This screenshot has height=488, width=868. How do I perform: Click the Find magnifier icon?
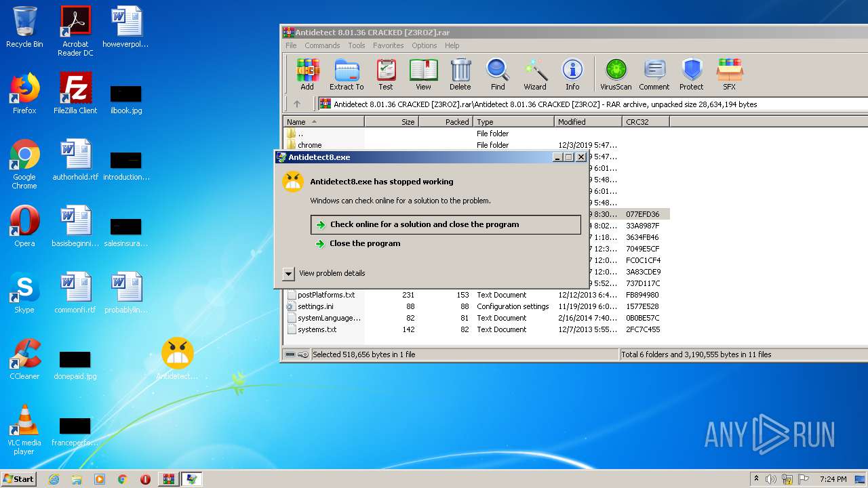pyautogui.click(x=498, y=74)
